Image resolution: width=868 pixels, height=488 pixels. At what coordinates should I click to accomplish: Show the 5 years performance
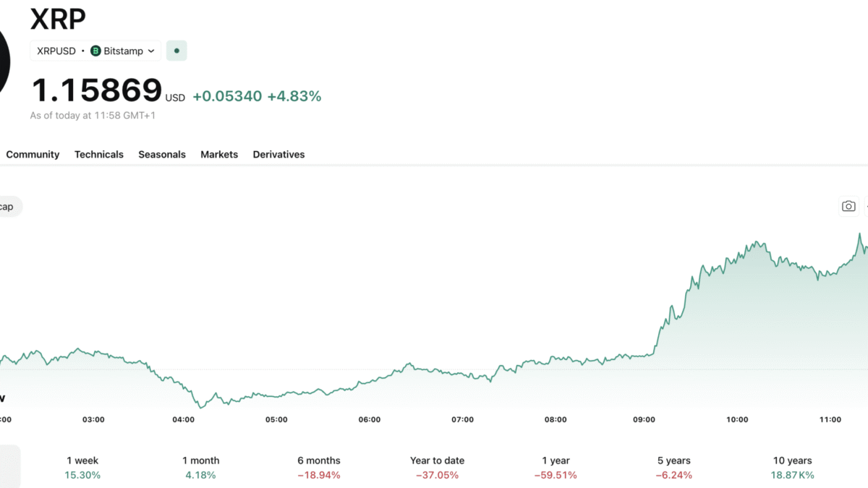(x=673, y=468)
